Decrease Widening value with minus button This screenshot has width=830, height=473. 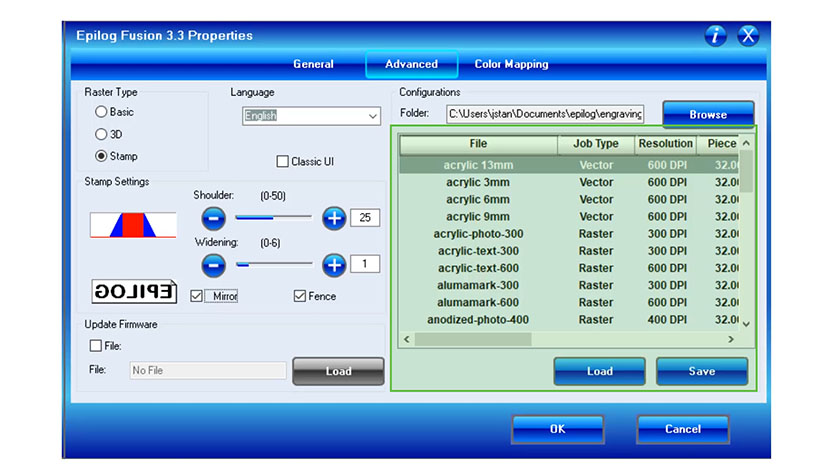(214, 265)
